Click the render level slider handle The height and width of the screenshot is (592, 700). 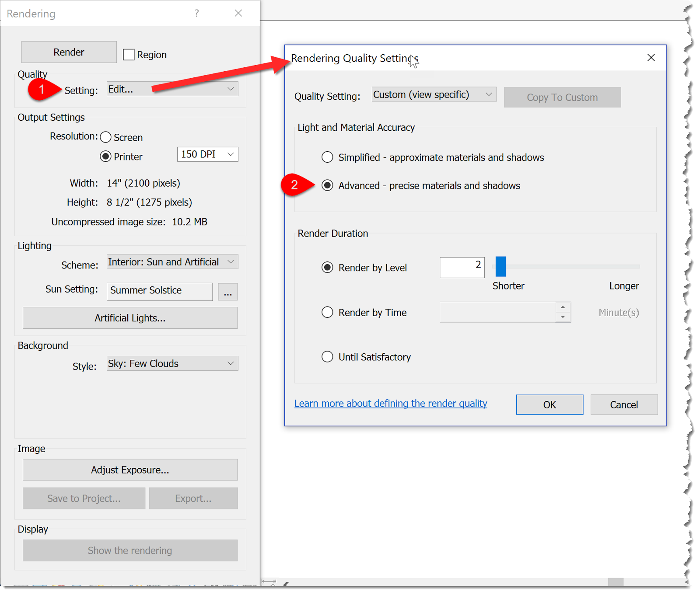click(500, 266)
